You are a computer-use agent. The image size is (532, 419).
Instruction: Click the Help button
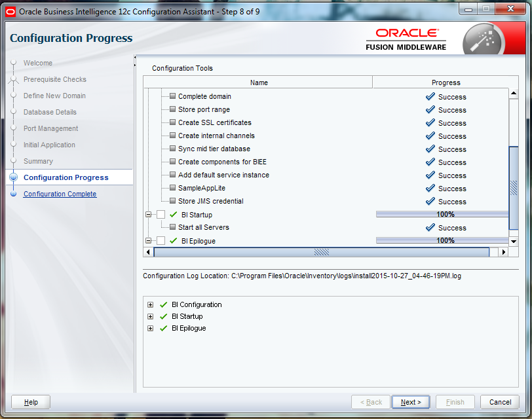click(31, 402)
